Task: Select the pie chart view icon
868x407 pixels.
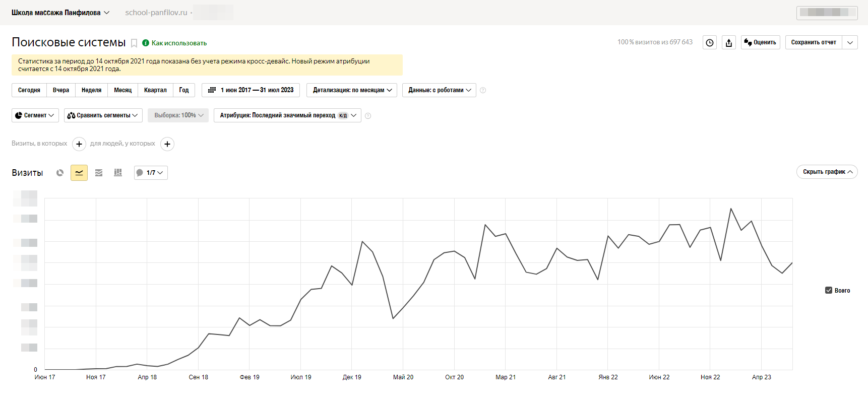Action: (60, 173)
